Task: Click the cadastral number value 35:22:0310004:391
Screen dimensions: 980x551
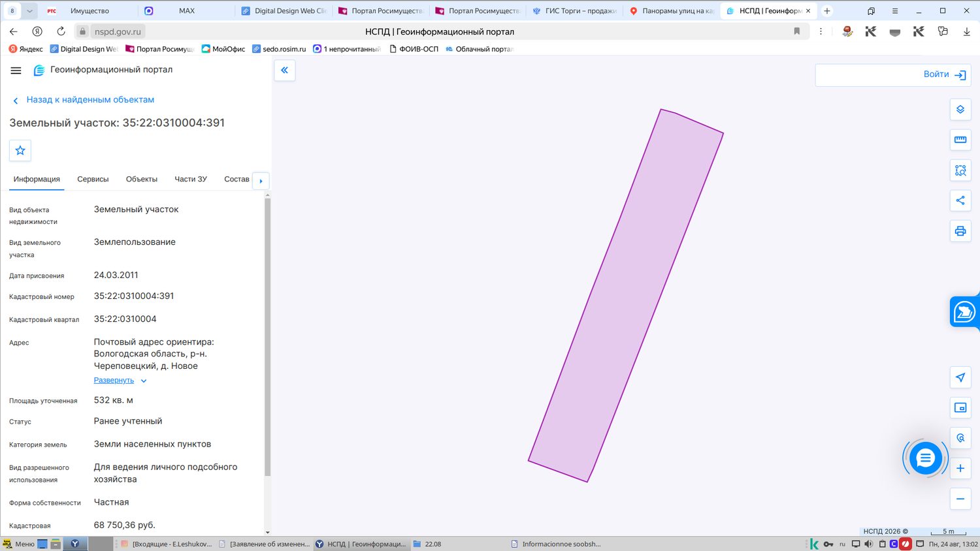Action: click(134, 296)
